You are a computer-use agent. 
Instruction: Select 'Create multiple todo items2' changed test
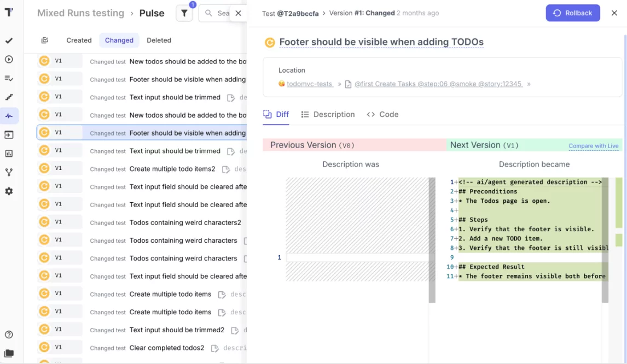click(x=172, y=169)
